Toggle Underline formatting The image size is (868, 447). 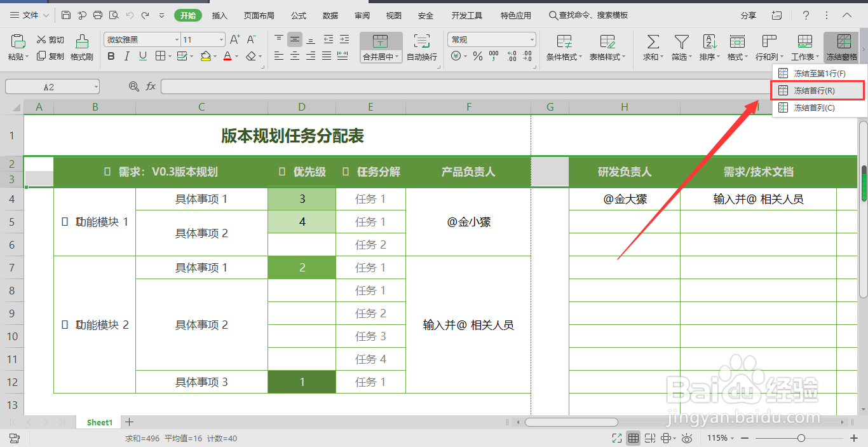click(143, 56)
